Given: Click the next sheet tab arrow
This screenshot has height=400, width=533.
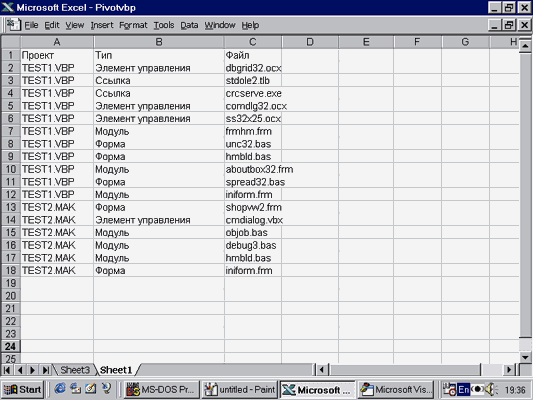Looking at the screenshot, I should pos(33,369).
